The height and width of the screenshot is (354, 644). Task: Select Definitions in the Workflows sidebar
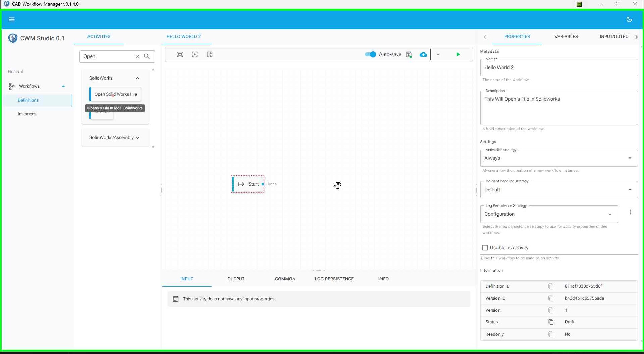click(x=28, y=100)
